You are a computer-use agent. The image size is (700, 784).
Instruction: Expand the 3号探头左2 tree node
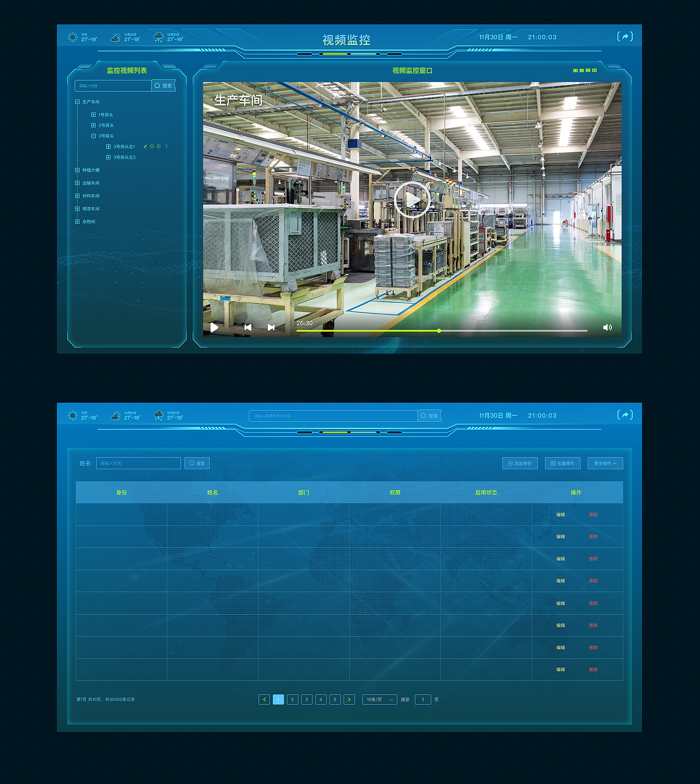click(108, 157)
